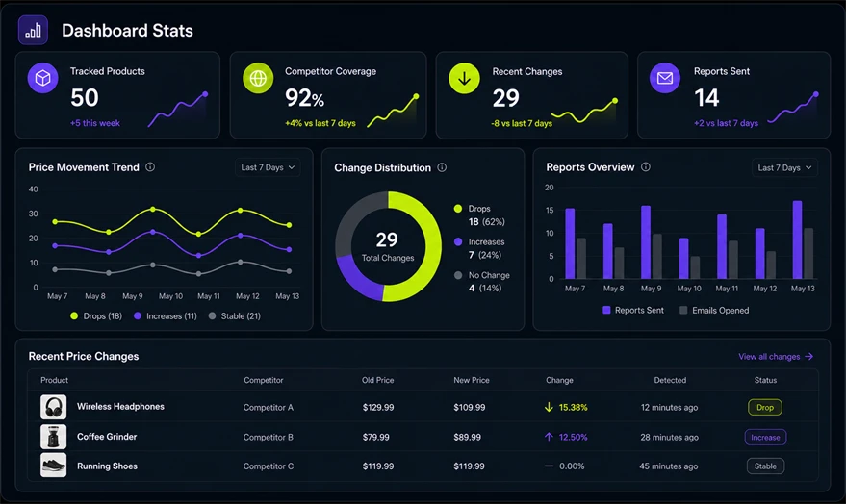Screen dimensions: 846x504
Task: Click the Drop status badge
Action: coord(765,407)
